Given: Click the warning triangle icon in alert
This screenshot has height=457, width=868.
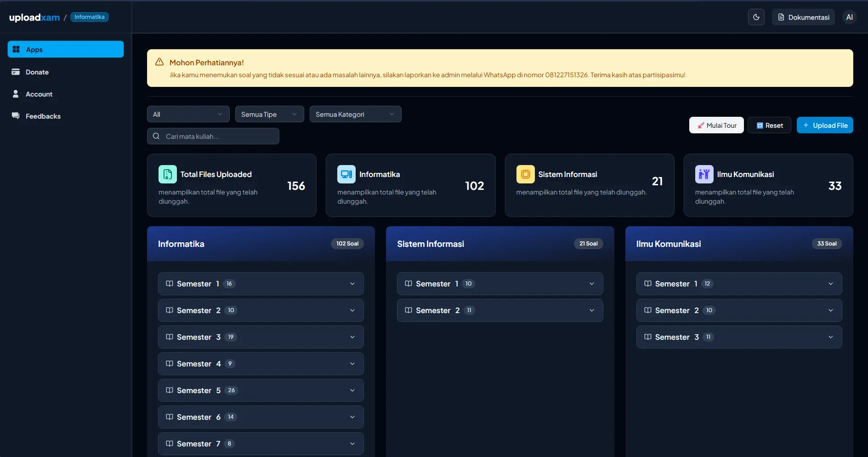Looking at the screenshot, I should point(159,62).
